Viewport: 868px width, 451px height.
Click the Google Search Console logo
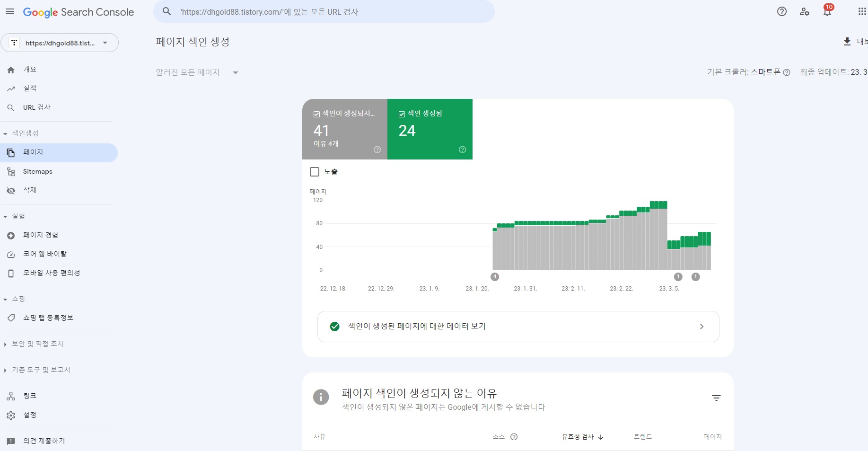coord(79,12)
